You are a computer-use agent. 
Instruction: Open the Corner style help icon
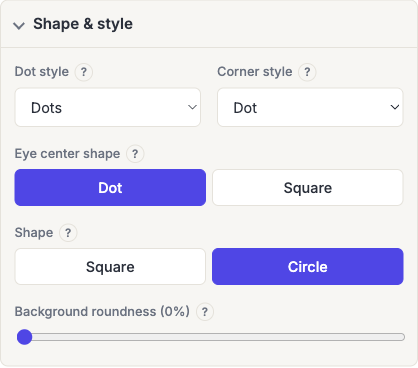(307, 72)
